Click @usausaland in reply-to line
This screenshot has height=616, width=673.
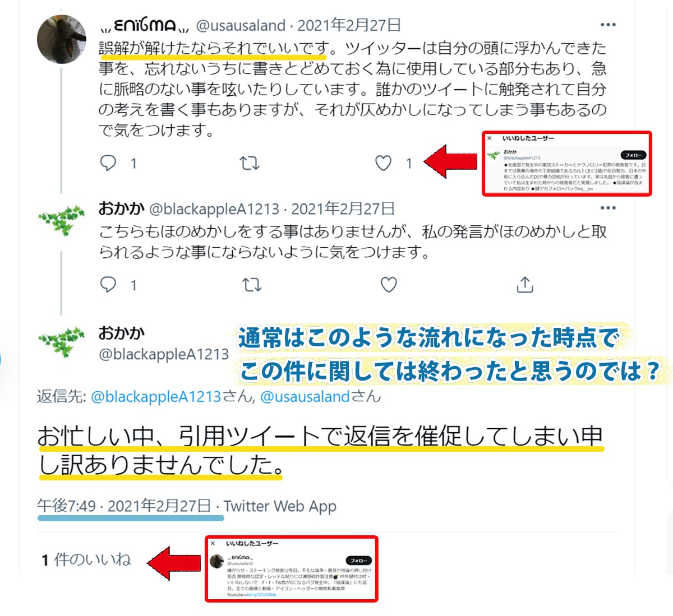[x=306, y=396]
